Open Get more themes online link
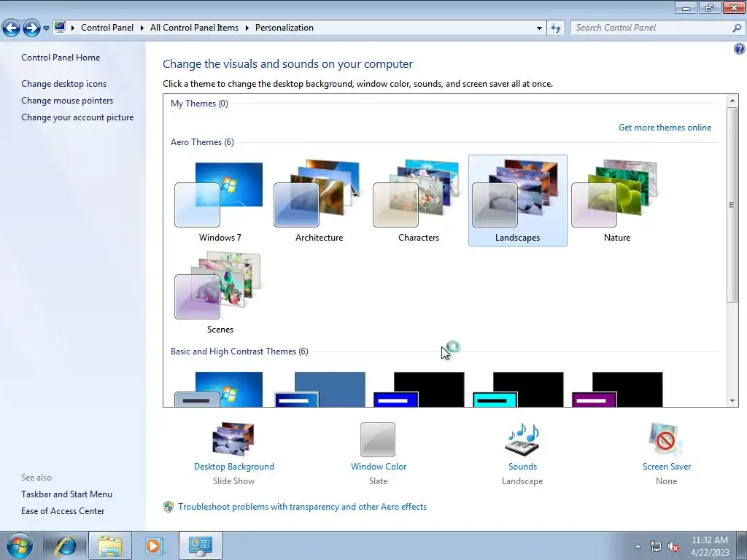 coord(665,128)
